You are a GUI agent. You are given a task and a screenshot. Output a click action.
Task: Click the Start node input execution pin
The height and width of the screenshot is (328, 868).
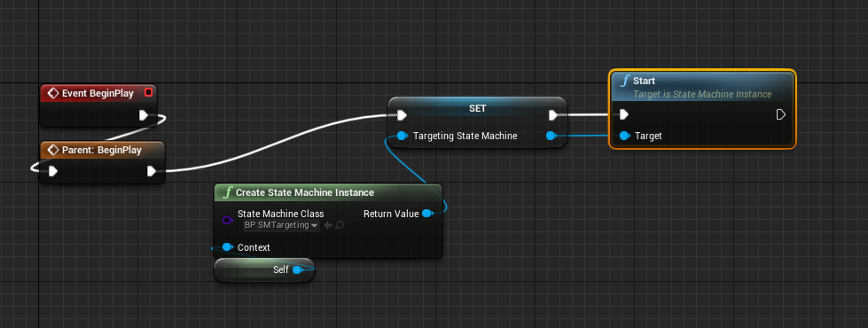coord(624,114)
